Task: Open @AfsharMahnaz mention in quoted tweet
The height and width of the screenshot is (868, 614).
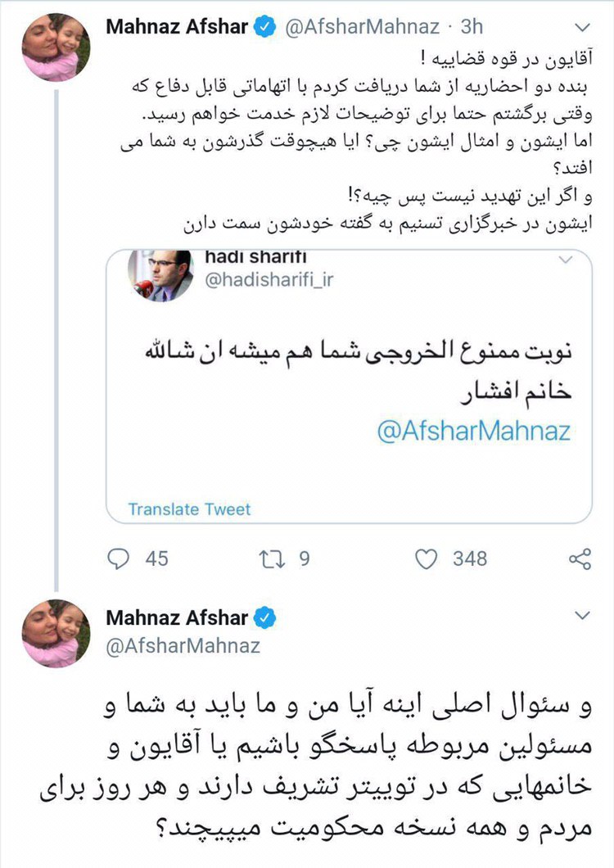Action: point(474,432)
